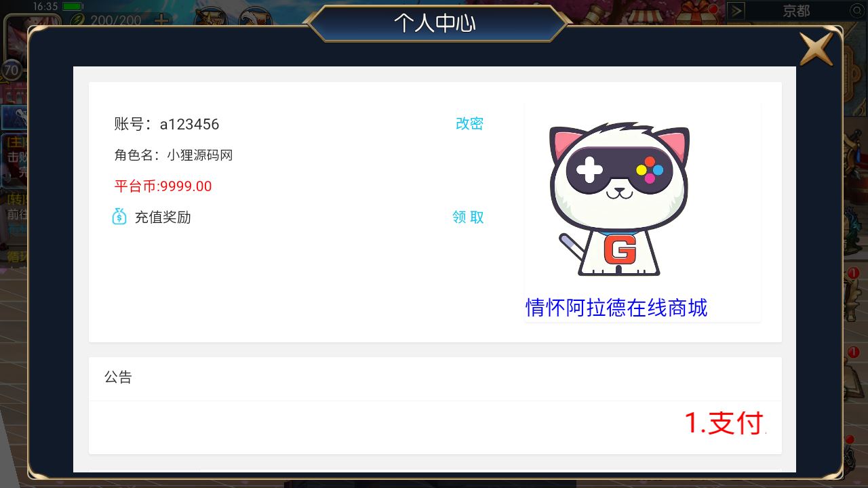Click the 账号：a123456 account label

[x=167, y=124]
